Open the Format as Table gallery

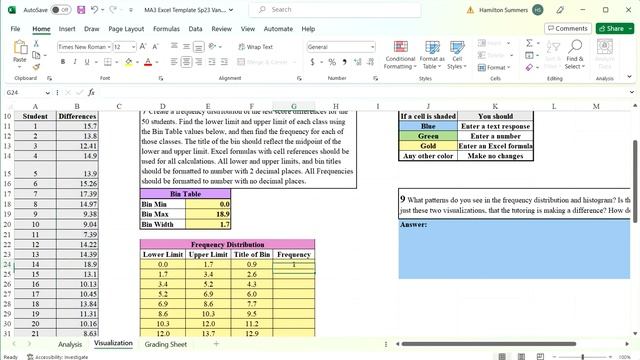[432, 55]
